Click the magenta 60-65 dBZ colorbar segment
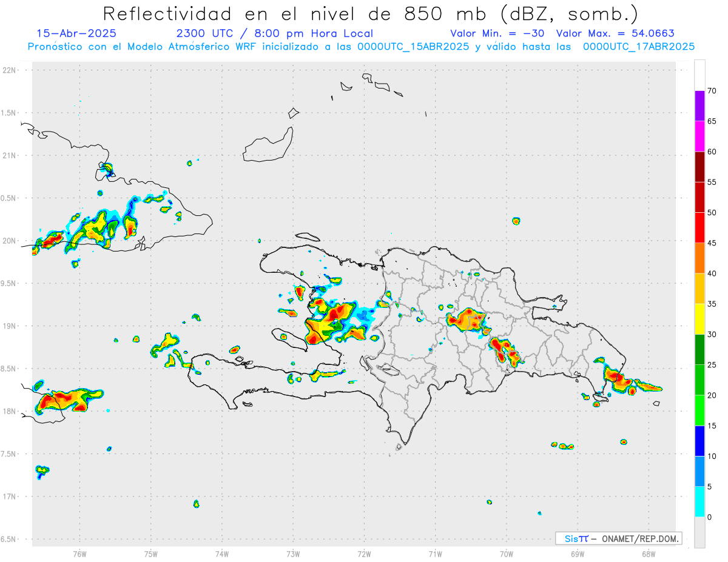The width and height of the screenshot is (728, 562). (x=699, y=136)
